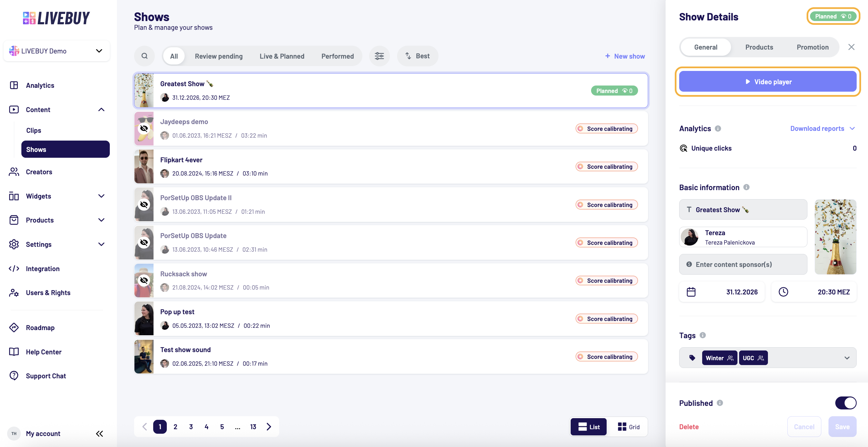
Task: Close the Show Details panel
Action: point(851,47)
